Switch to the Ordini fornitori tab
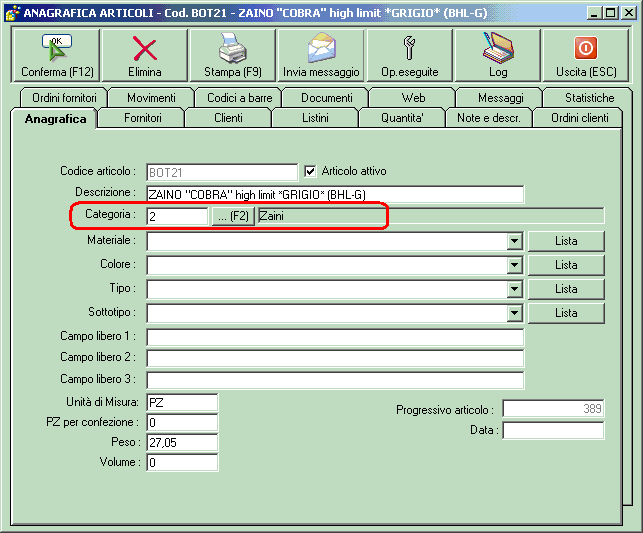The width and height of the screenshot is (643, 533). pos(64,98)
